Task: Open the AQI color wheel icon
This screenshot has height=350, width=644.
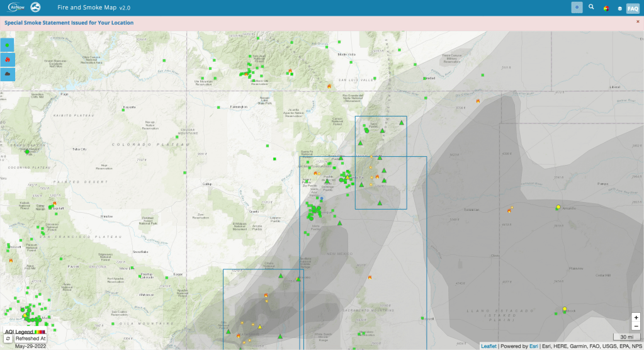Action: click(x=606, y=8)
